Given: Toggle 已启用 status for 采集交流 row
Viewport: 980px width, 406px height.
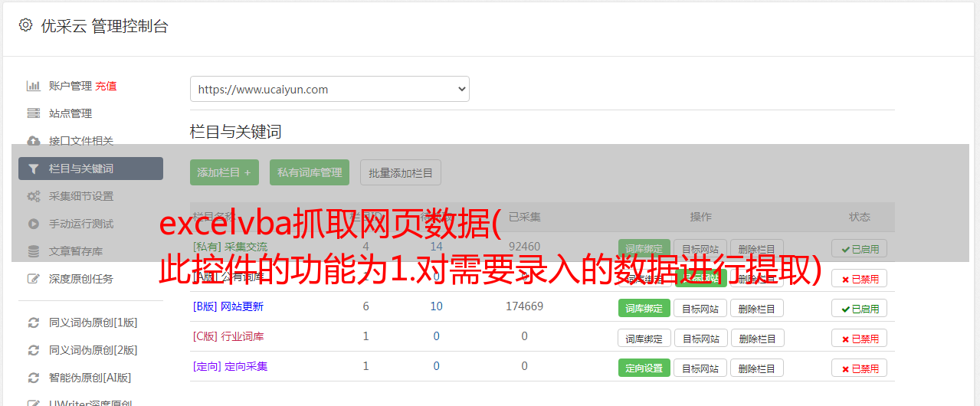Looking at the screenshot, I should 860,248.
